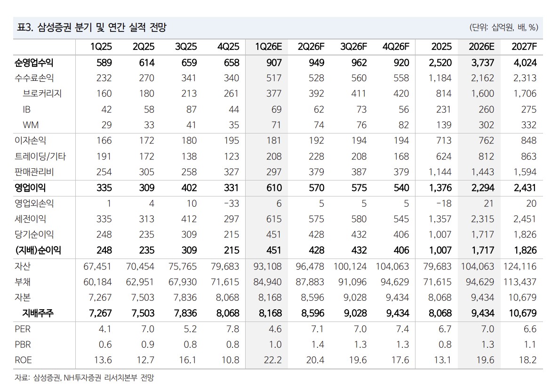The width and height of the screenshot is (559, 392).
Task: Click the 트레이딩/기타 row label
Action: tap(40, 157)
